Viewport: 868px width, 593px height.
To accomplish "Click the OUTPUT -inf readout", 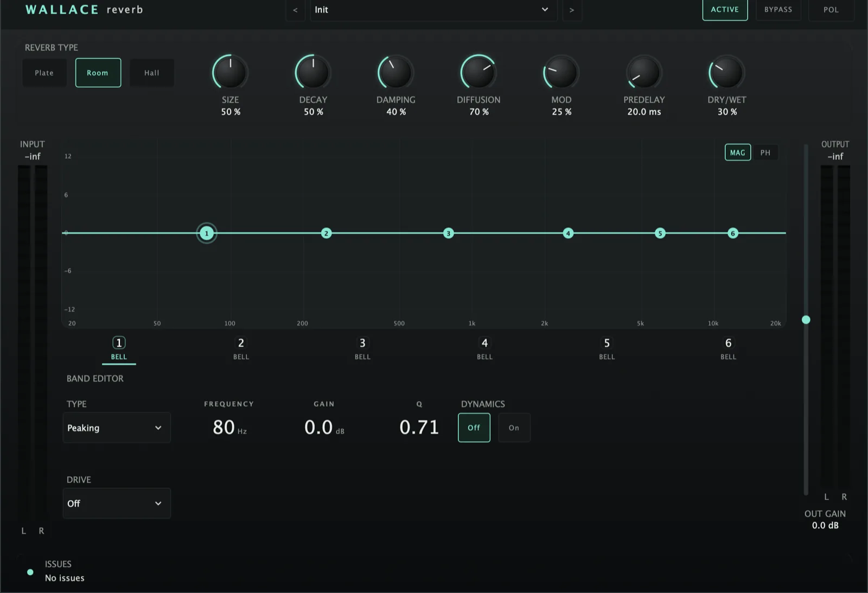I will click(x=835, y=156).
